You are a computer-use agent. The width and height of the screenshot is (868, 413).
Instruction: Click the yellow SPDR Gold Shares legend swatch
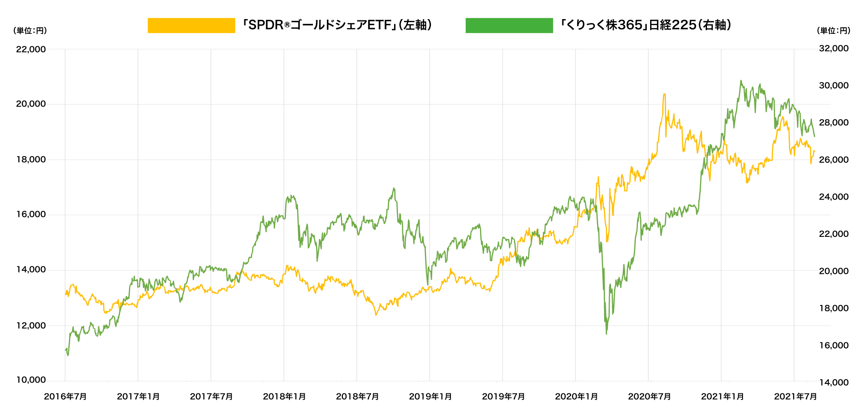pyautogui.click(x=191, y=26)
